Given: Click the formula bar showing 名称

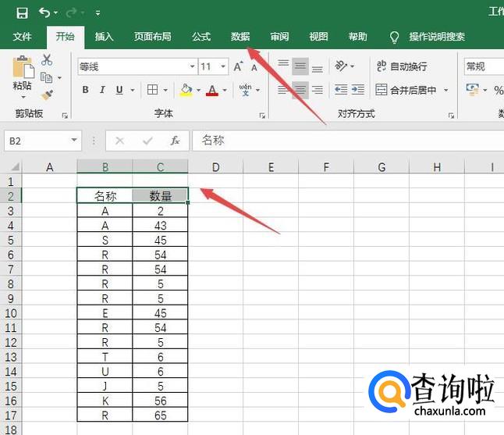Looking at the screenshot, I should pos(348,141).
